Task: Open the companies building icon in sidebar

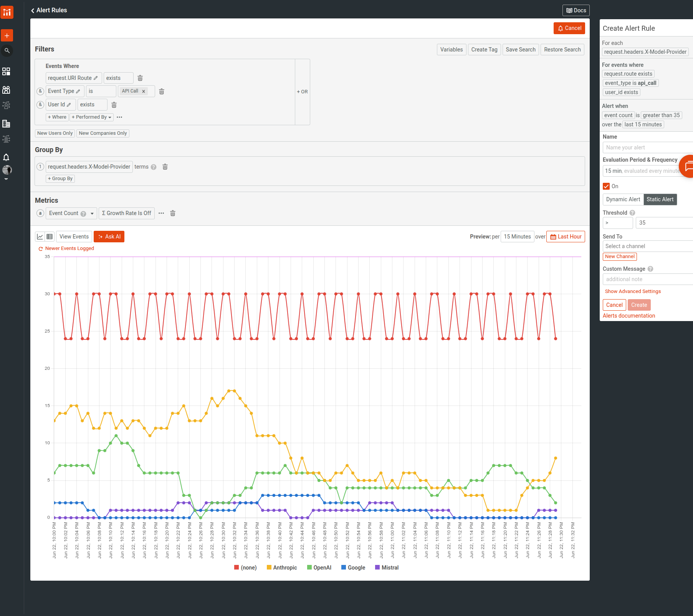Action: point(6,124)
